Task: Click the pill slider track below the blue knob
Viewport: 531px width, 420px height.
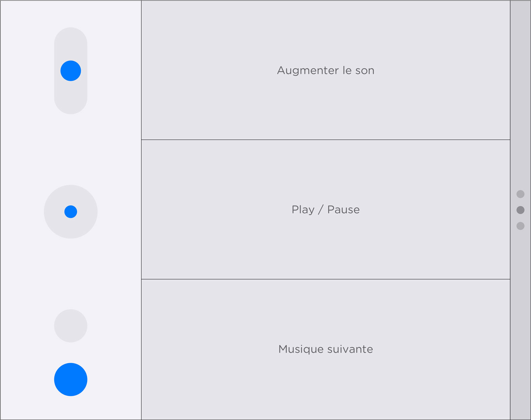Action: click(x=71, y=98)
